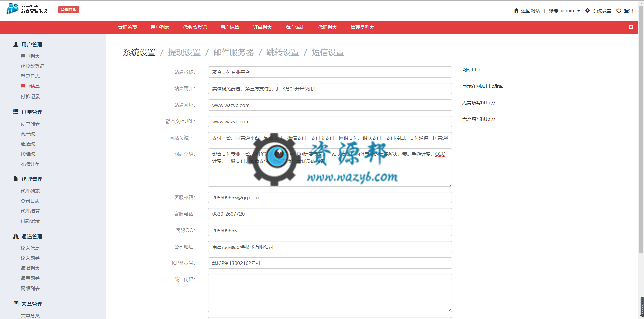Click the 客服邮箱 input field
Viewport: 644px width, 319px height.
click(x=330, y=197)
